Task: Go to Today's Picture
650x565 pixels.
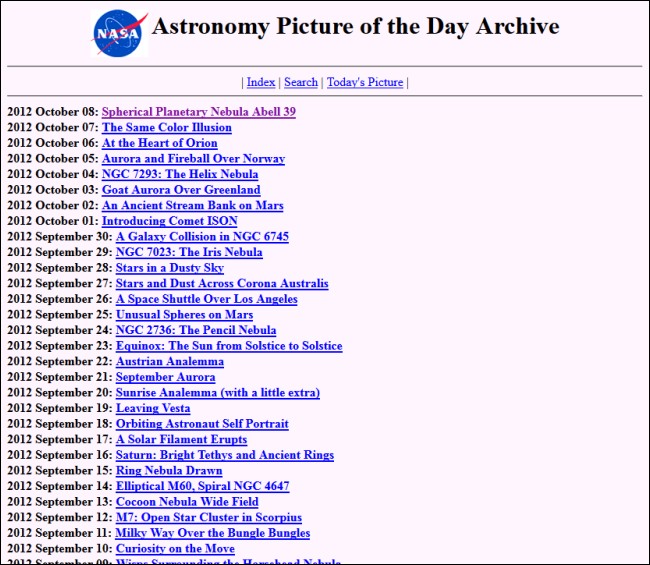Action: click(365, 82)
